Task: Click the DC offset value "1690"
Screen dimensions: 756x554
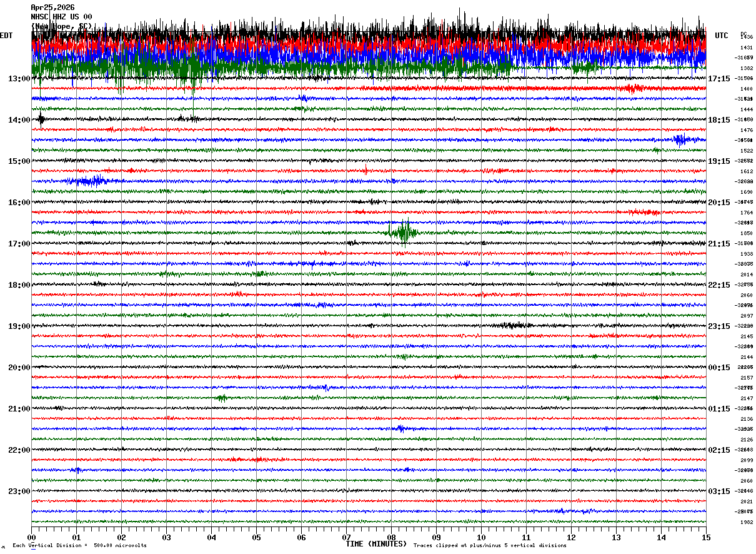Action: pos(746,192)
